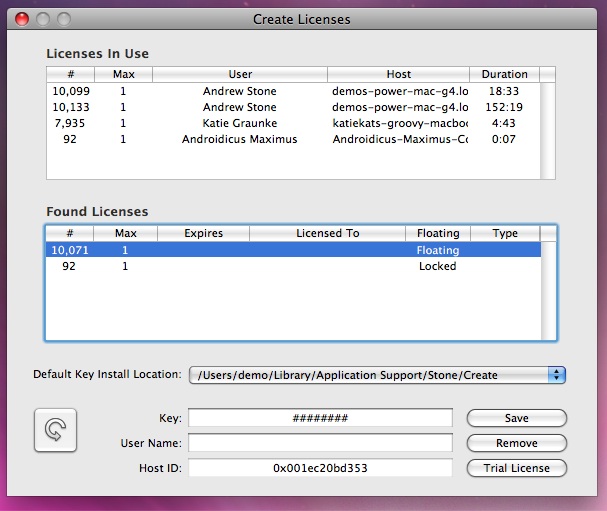Click duration 152:19 cell
The width and height of the screenshot is (607, 511).
pyautogui.click(x=504, y=107)
